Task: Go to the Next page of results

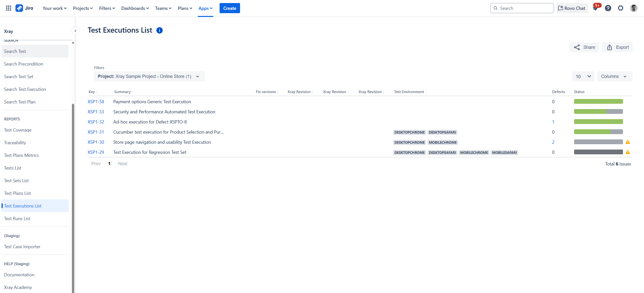Action: [x=123, y=164]
